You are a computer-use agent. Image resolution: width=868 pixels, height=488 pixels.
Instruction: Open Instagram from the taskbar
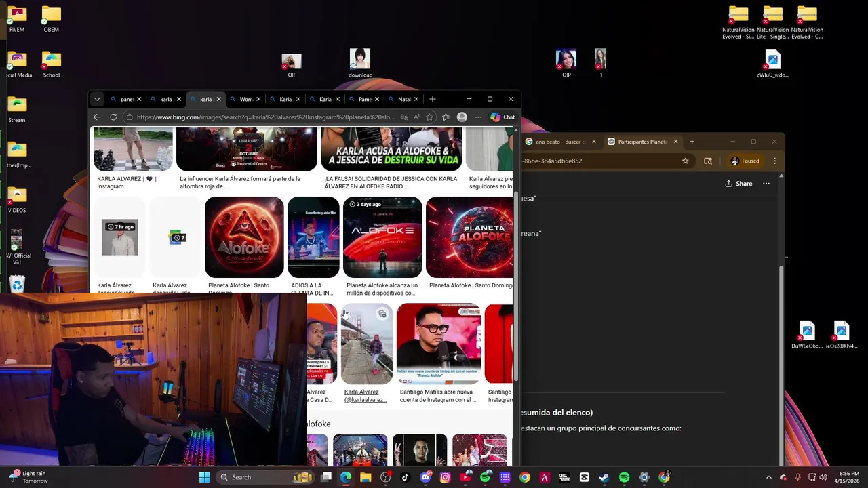point(445,477)
